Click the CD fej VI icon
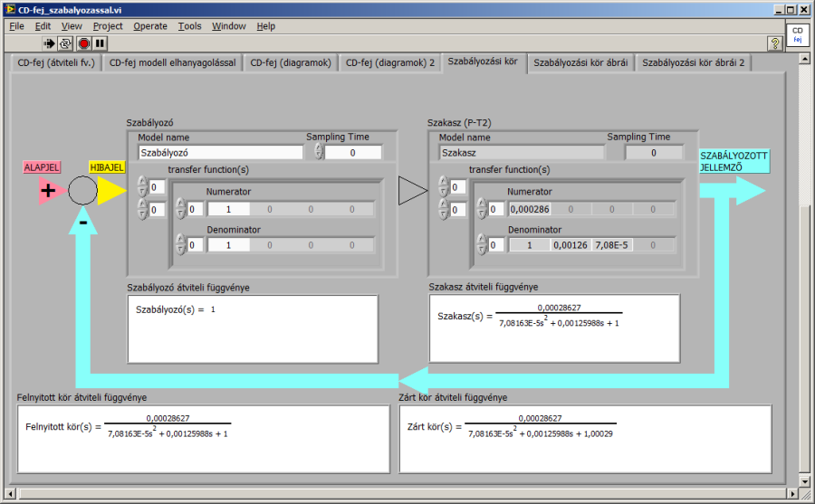The image size is (815, 504). [797, 35]
